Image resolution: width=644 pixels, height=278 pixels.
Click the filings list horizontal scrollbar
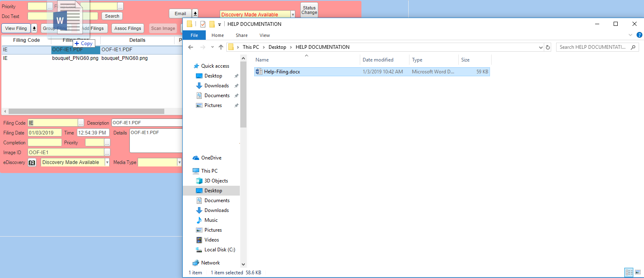tap(86, 111)
